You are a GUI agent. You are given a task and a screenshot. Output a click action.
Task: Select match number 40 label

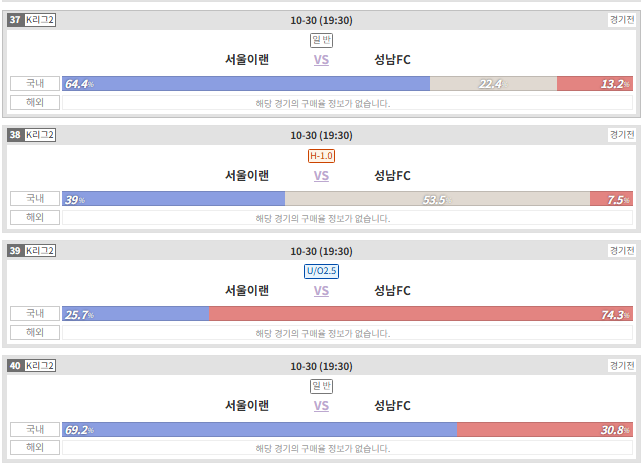(15, 366)
